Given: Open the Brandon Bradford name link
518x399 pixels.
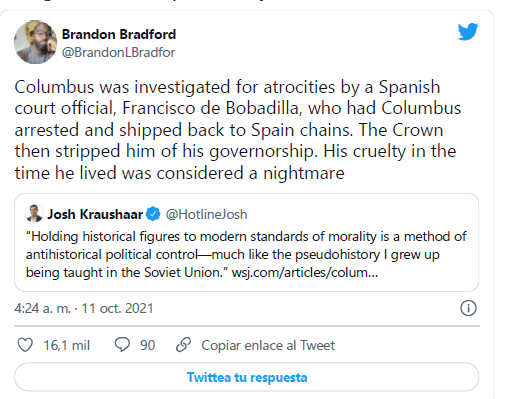Looking at the screenshot, I should pos(119,34).
